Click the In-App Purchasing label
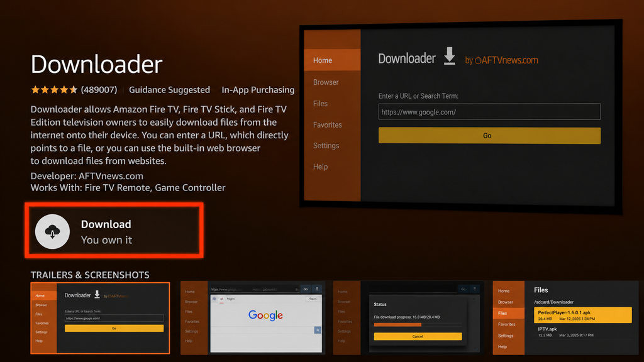 tap(258, 89)
